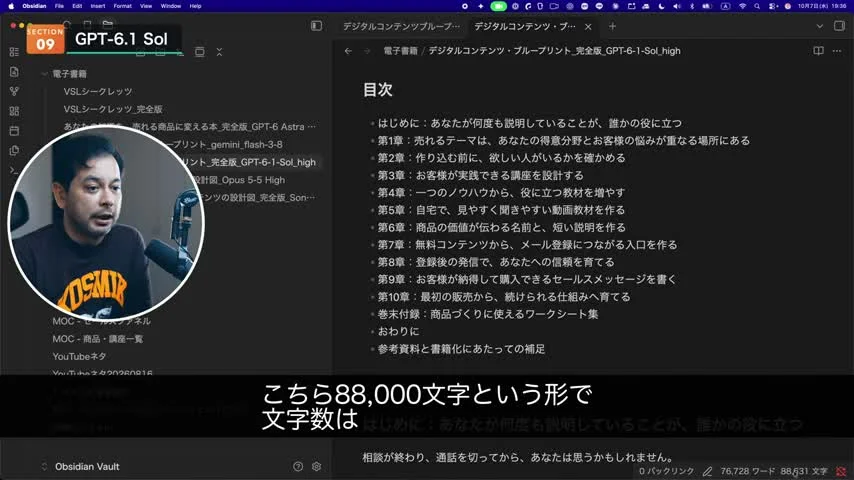Jump to 第3章 お客様が実践できる講座

[x=480, y=175]
